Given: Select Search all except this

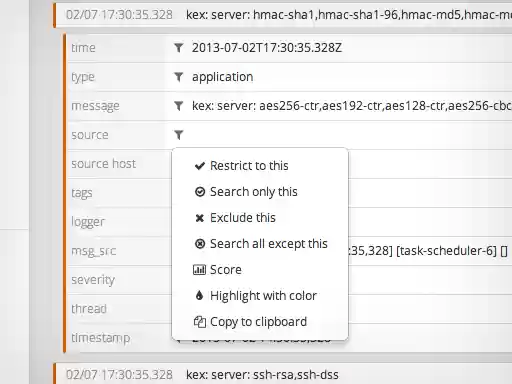Looking at the screenshot, I should (260, 244).
